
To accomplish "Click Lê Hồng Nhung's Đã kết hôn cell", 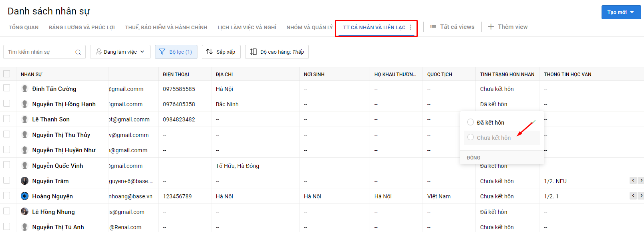I will [x=494, y=212].
